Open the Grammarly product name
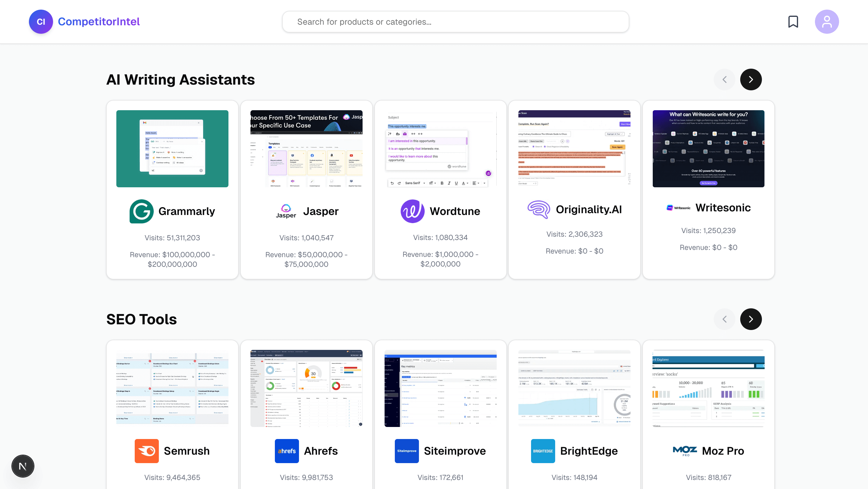868x489 pixels. click(x=187, y=211)
